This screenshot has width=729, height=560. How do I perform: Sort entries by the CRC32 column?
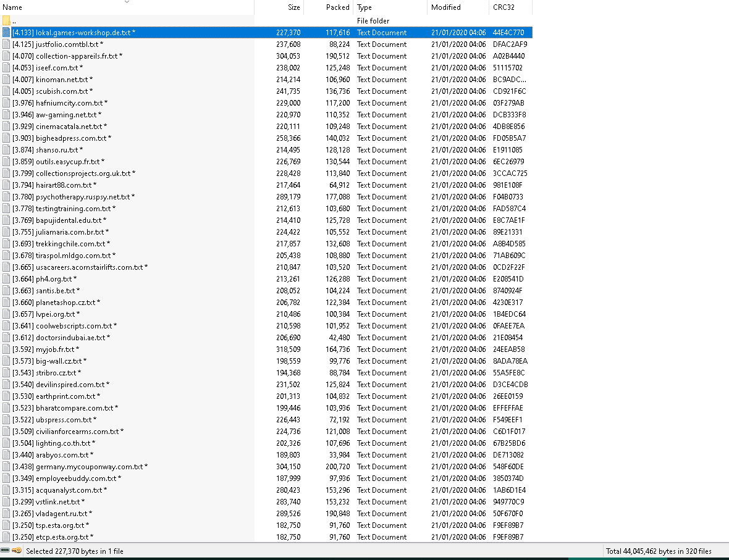(x=503, y=7)
